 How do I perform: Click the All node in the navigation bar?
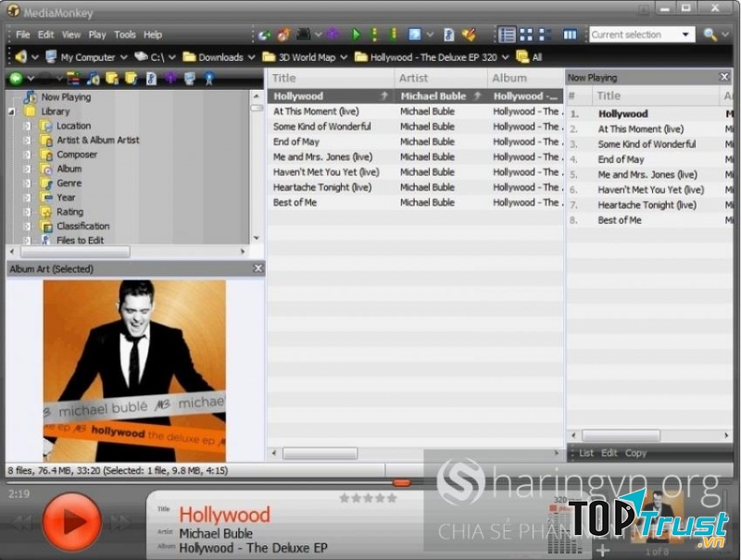click(x=529, y=57)
